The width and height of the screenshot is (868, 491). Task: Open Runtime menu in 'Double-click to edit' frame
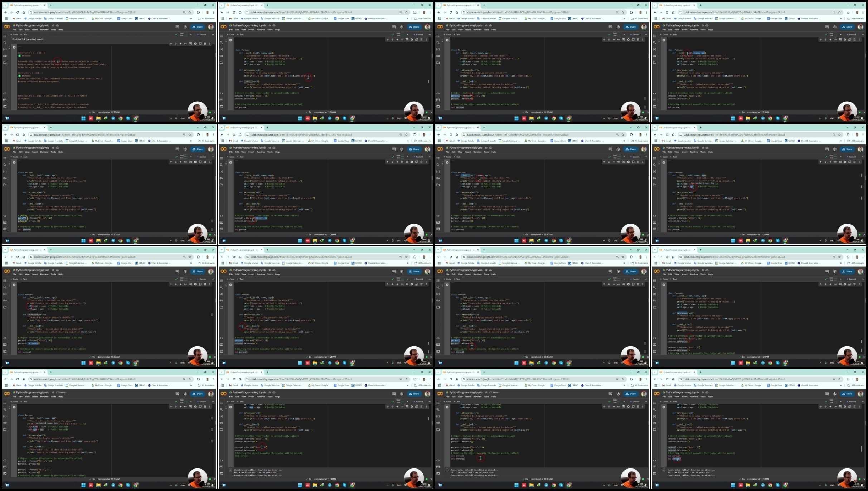(44, 30)
